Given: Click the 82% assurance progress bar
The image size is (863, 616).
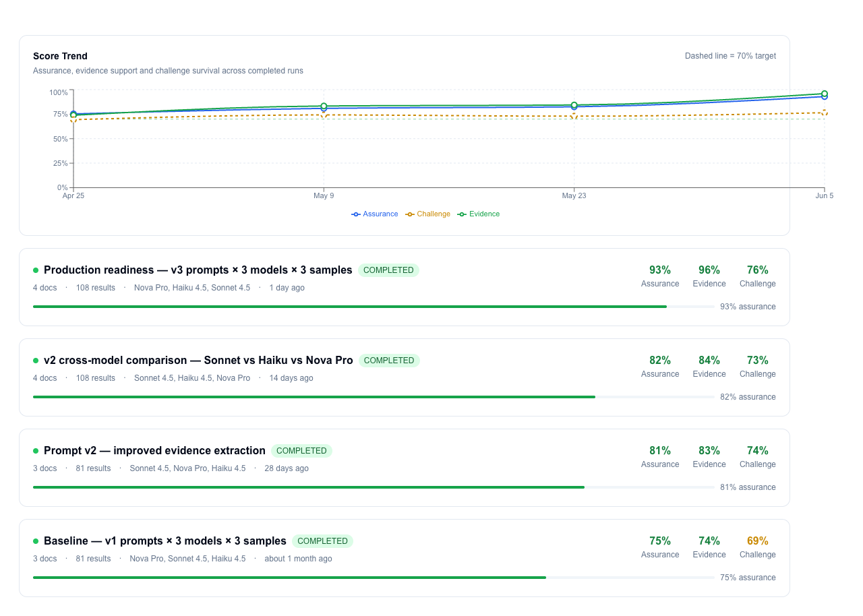Looking at the screenshot, I should point(374,397).
